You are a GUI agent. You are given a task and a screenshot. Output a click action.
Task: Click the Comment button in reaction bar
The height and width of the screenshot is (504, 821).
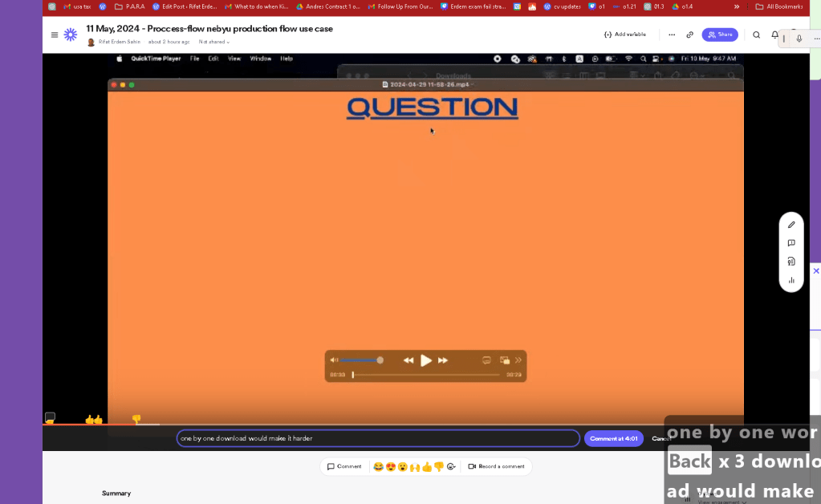(x=344, y=466)
